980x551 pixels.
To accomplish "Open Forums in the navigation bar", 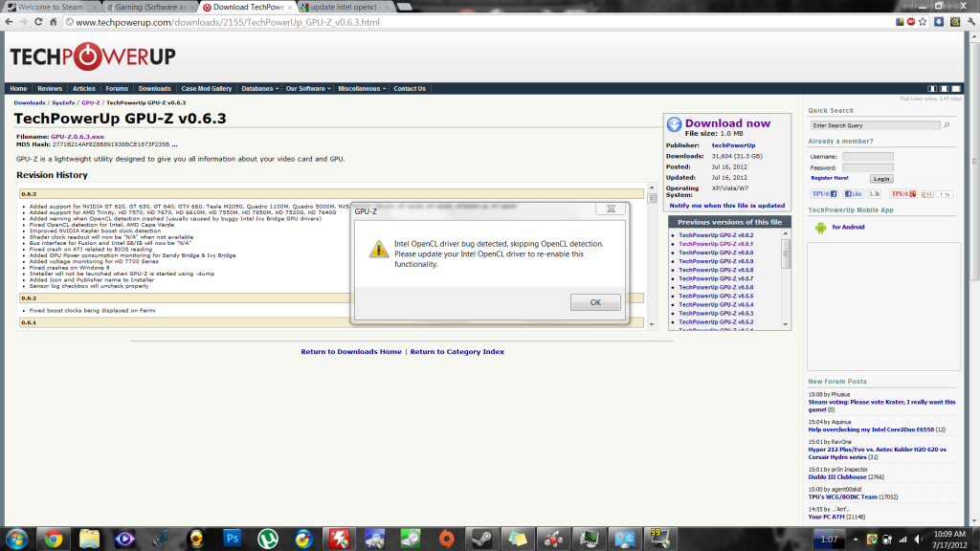I will click(116, 89).
